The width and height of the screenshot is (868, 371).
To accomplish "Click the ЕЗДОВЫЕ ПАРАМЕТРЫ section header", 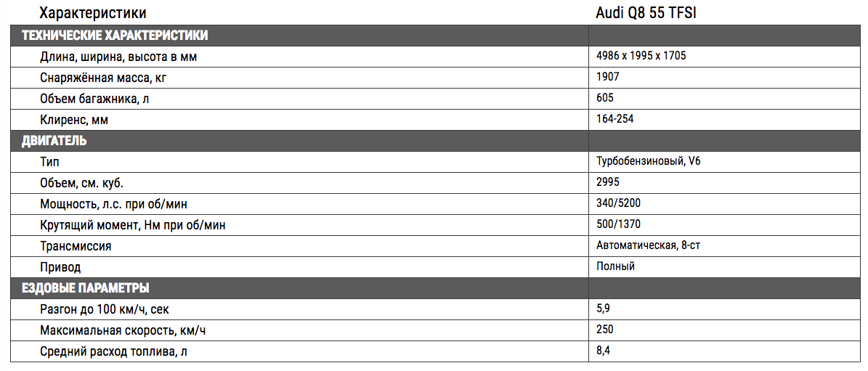I will [x=85, y=288].
